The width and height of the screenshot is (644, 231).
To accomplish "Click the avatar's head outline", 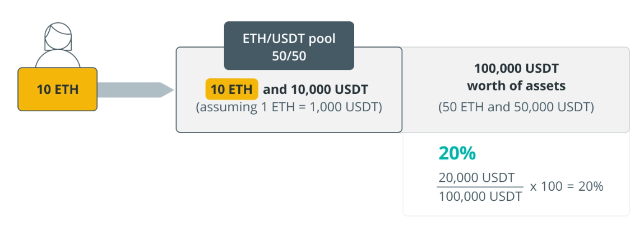I will pyautogui.click(x=58, y=36).
